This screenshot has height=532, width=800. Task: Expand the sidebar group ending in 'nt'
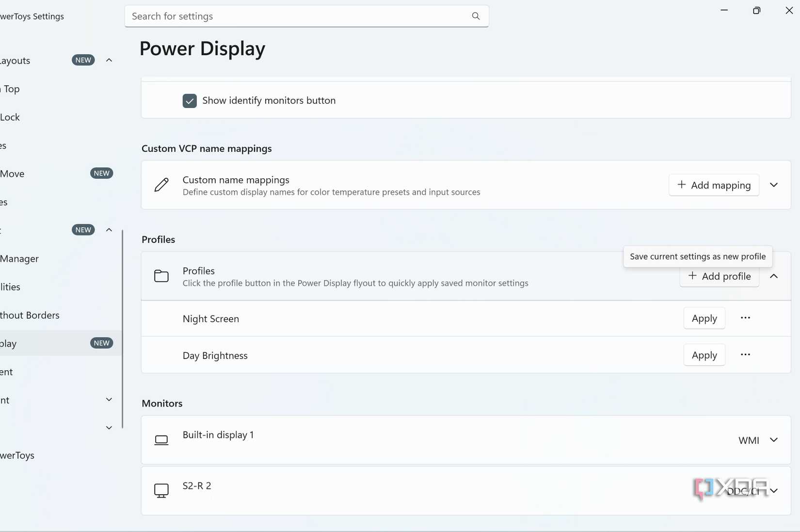click(109, 400)
